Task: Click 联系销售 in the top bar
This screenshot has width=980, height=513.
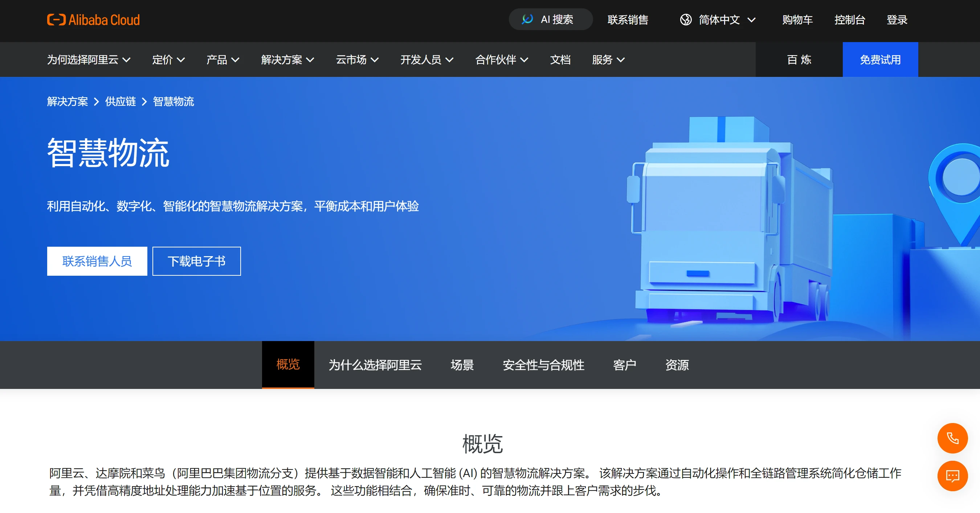Action: click(x=628, y=20)
